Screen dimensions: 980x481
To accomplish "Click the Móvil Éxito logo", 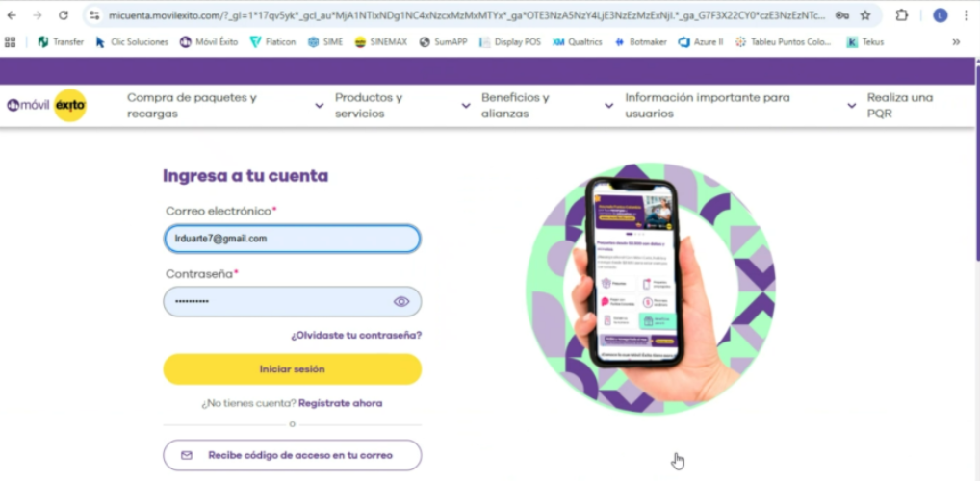I will pos(47,106).
